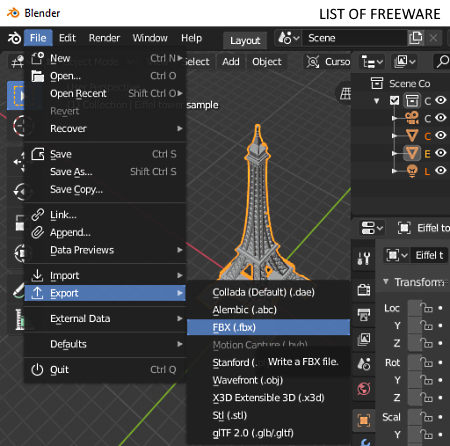The image size is (450, 446).
Task: Click the Scene name field
Action: pyautogui.click(x=354, y=38)
